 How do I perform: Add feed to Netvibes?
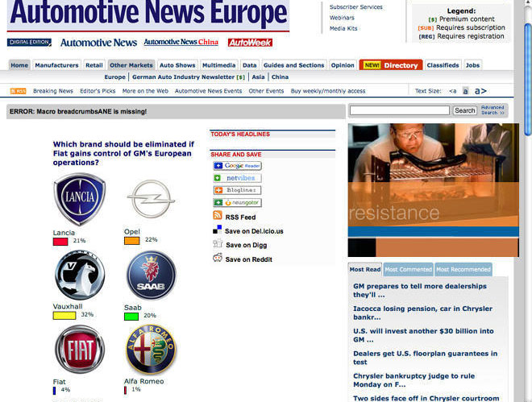(238, 178)
